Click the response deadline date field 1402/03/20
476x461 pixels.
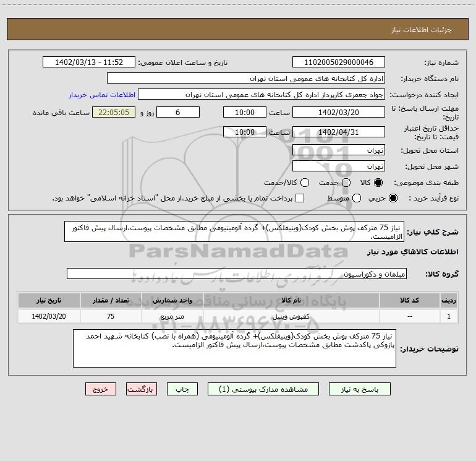point(339,113)
